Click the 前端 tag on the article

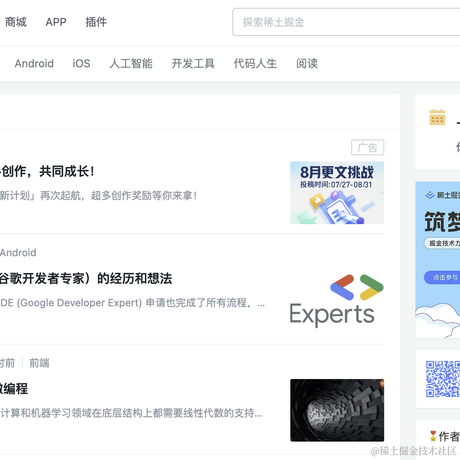(39, 363)
